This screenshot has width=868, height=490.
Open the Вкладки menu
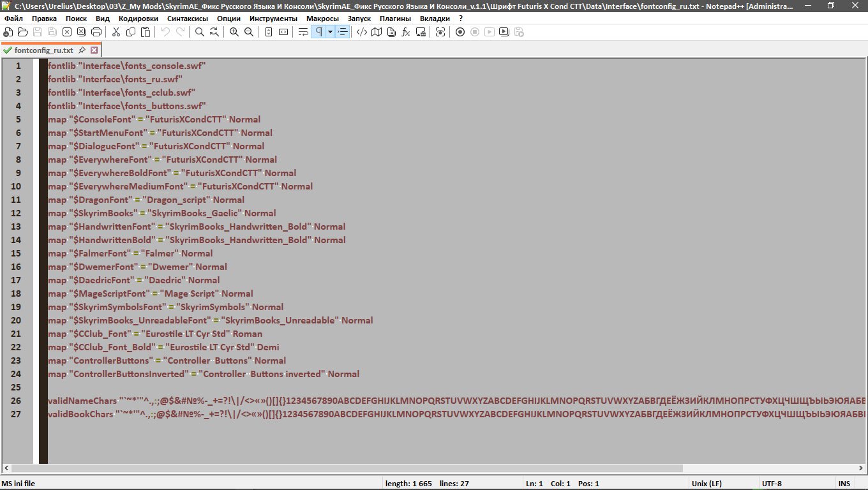[434, 19]
